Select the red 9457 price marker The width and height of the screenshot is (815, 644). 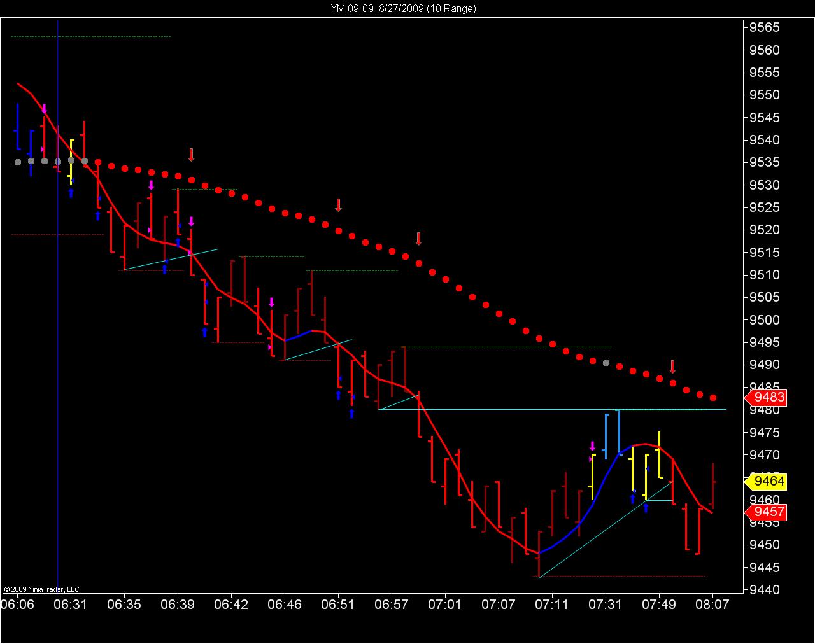[765, 512]
